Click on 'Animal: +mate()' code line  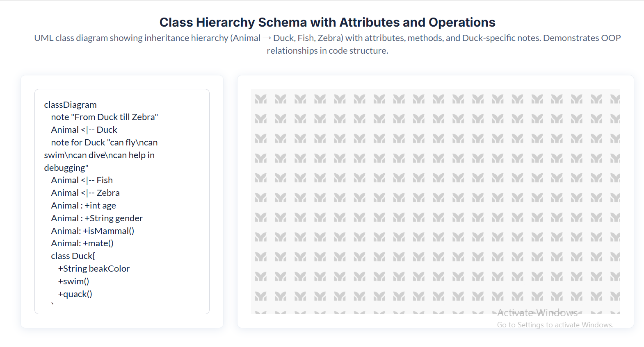pos(82,243)
